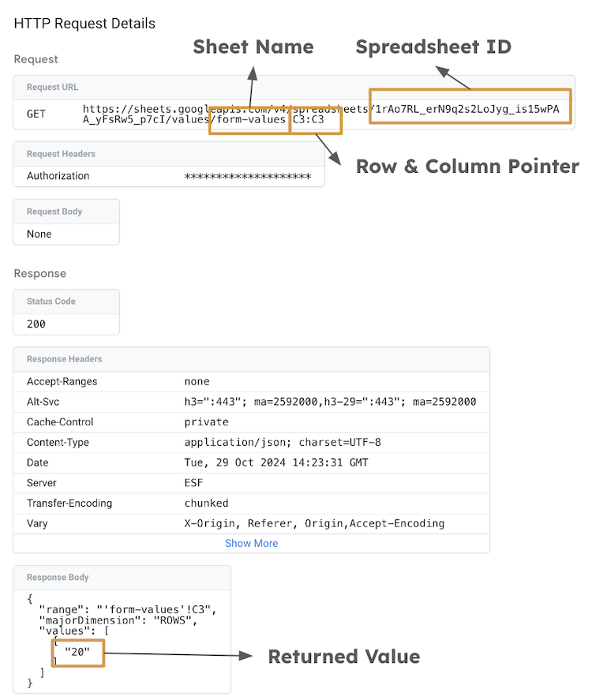592x700 pixels.
Task: Click the Returned Value annotation label
Action: point(344,656)
